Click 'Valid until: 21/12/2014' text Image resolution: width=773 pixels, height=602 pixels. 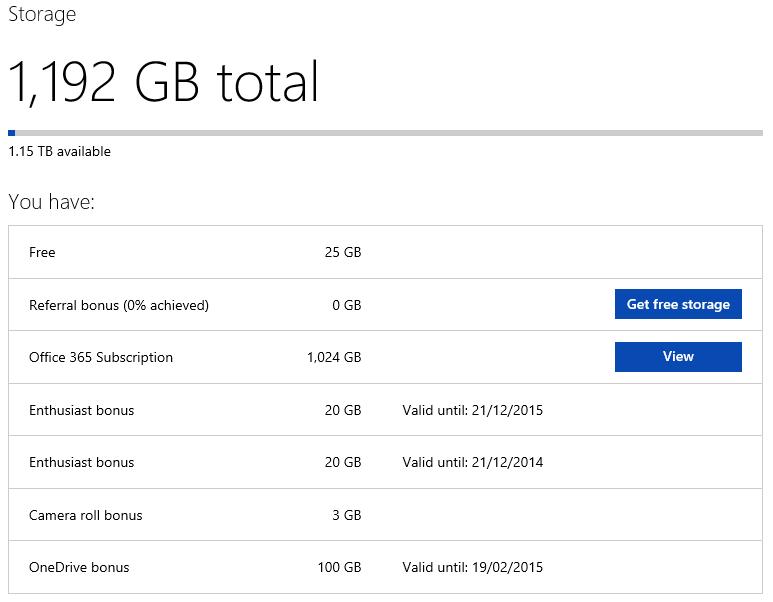click(x=472, y=462)
